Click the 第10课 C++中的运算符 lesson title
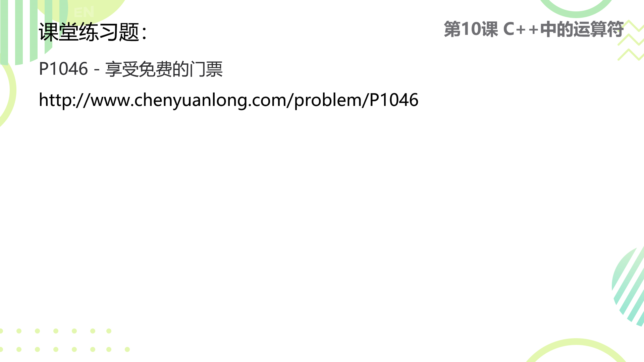 (x=534, y=29)
